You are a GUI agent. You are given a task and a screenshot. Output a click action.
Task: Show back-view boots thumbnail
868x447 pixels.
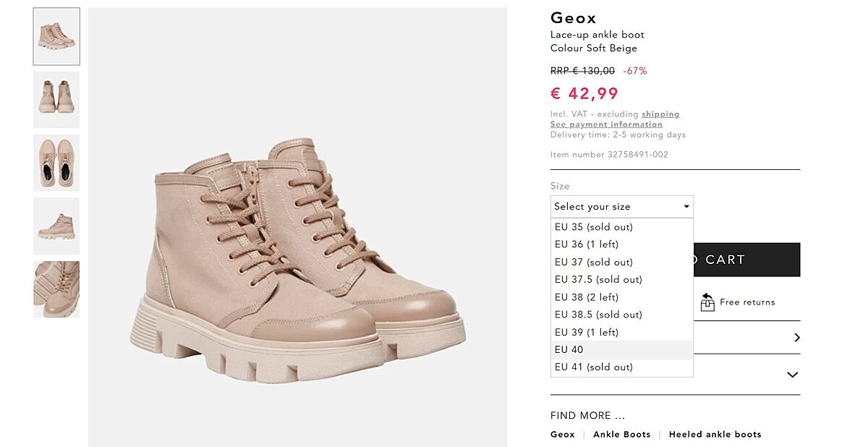point(56,100)
